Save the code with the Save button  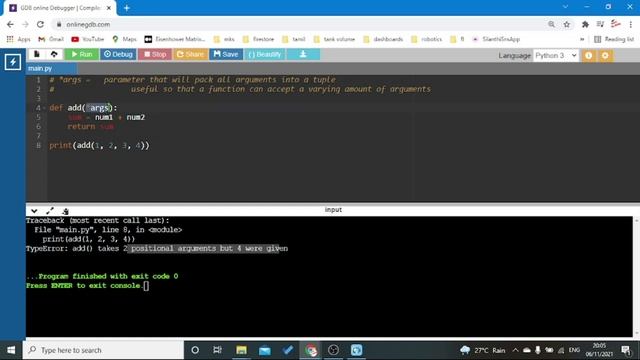pyautogui.click(x=226, y=54)
